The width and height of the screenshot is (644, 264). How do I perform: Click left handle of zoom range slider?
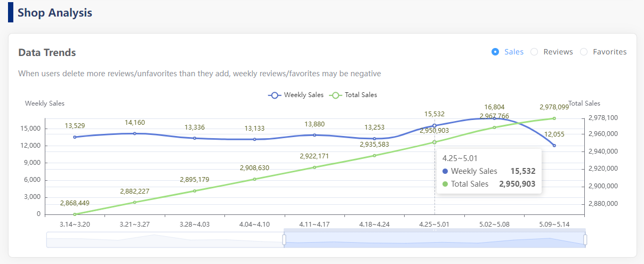pos(284,240)
